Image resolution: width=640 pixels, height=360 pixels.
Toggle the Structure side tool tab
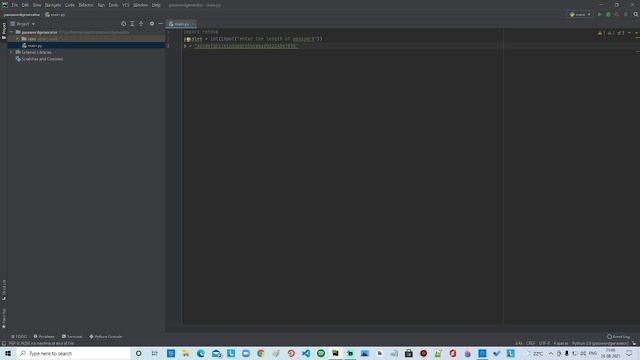pyautogui.click(x=4, y=289)
